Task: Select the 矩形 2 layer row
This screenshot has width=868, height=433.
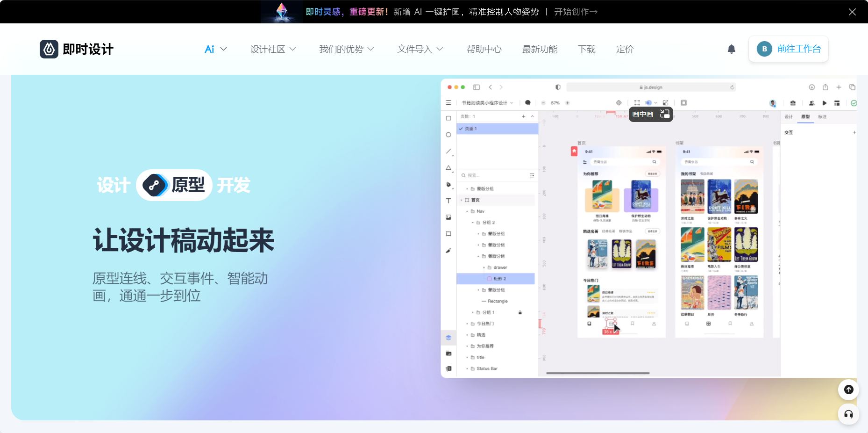Action: pyautogui.click(x=496, y=279)
